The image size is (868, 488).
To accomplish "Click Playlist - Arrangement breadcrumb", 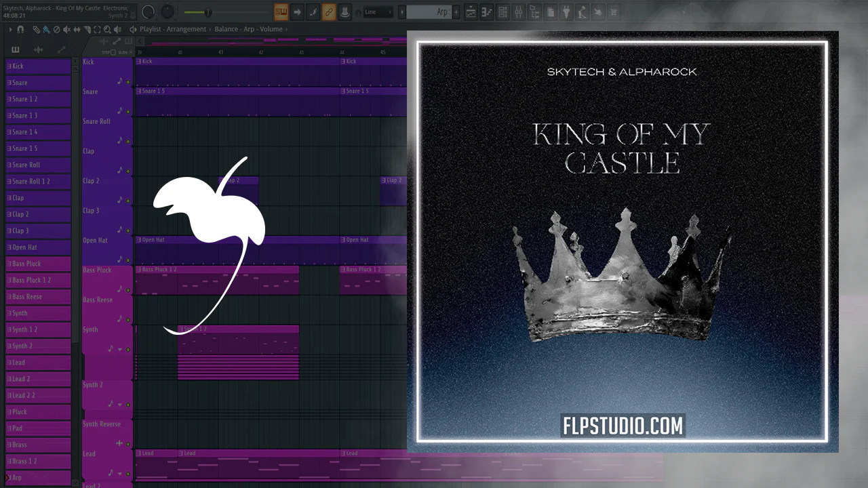I will coord(173,30).
